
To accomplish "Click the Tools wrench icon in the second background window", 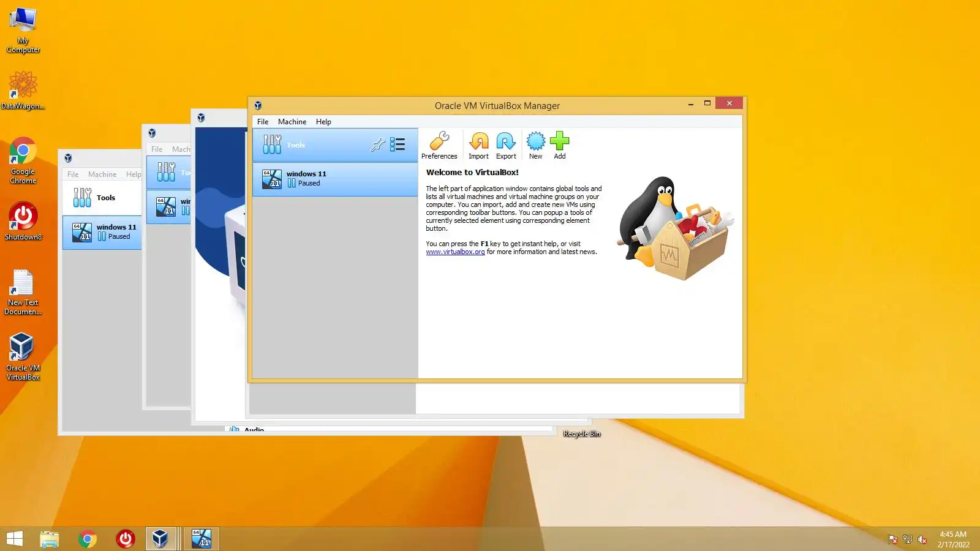I will (x=166, y=172).
